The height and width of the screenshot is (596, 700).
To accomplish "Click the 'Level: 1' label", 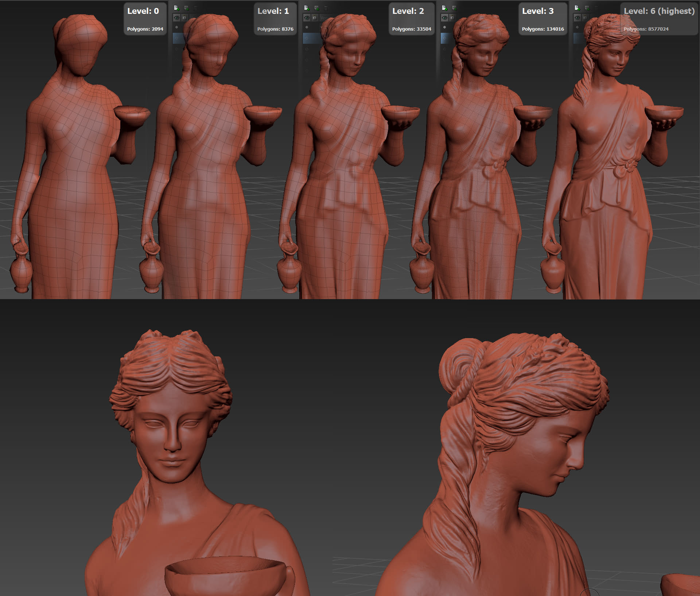I will pos(273,11).
